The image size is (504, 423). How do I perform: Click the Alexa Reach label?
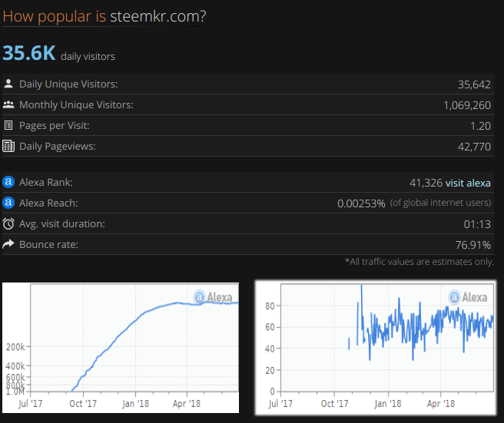pyautogui.click(x=48, y=203)
